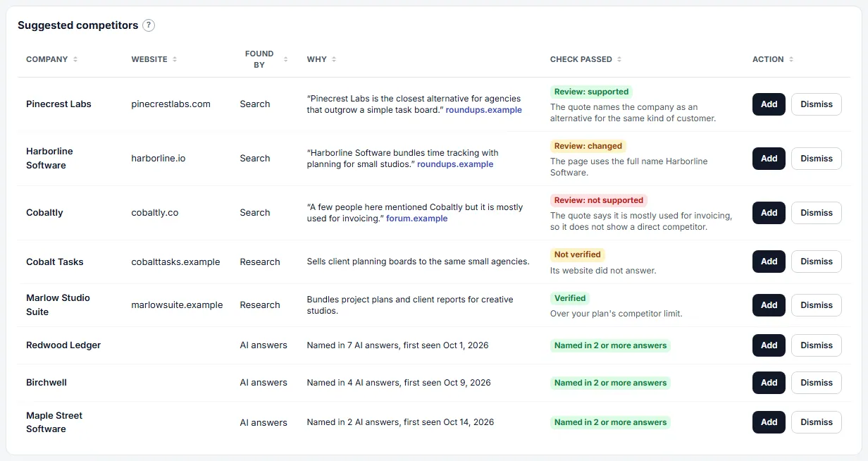Select the pinecrestlabs.com website cell
868x461 pixels.
[170, 104]
